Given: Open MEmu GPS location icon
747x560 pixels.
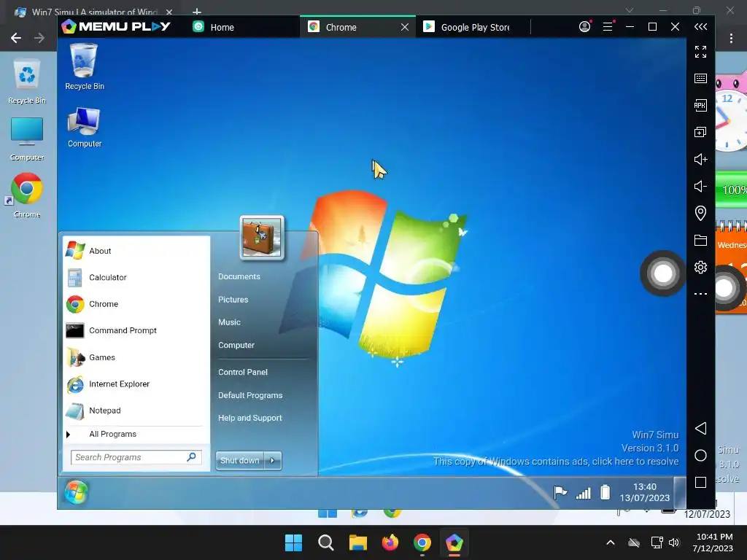Looking at the screenshot, I should [700, 213].
